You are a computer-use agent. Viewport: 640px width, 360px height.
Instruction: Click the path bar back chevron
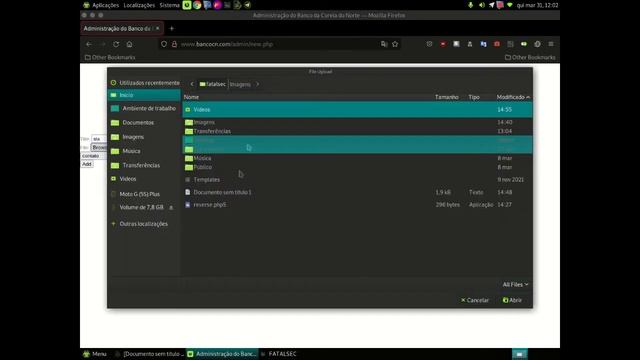pyautogui.click(x=192, y=84)
